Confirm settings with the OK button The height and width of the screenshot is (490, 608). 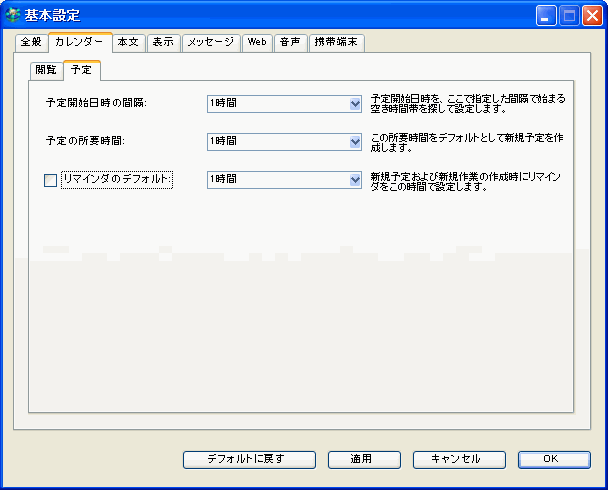(550, 459)
